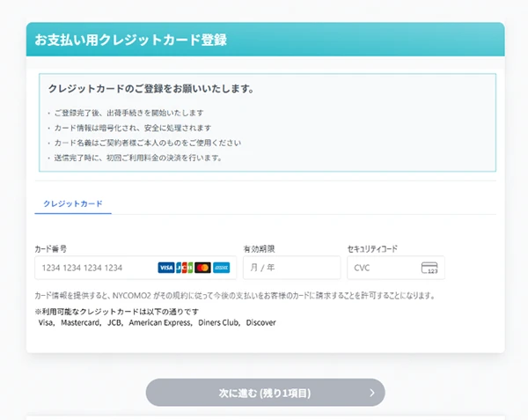The width and height of the screenshot is (528, 420).
Task: Click the American Express logo
Action: (221, 268)
